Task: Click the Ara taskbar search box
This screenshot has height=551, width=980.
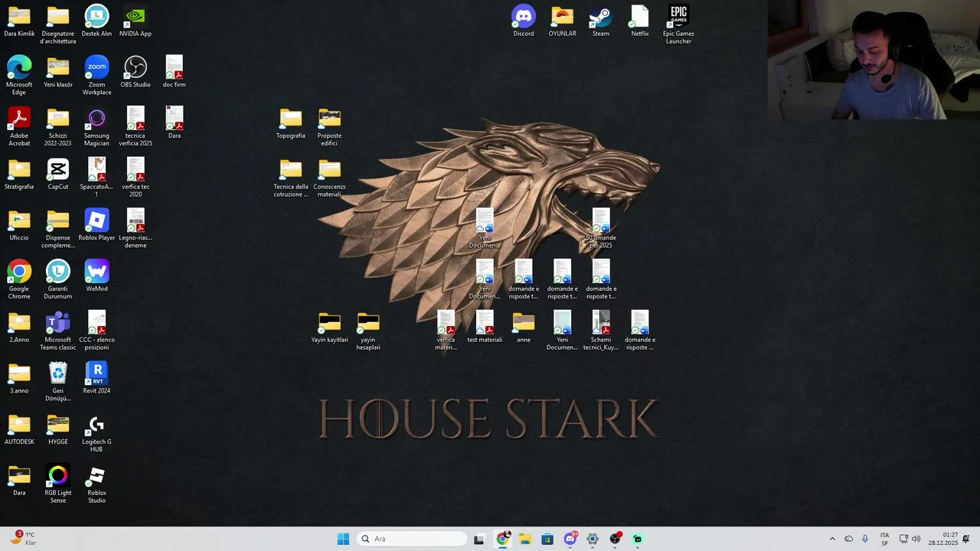Action: coord(412,539)
